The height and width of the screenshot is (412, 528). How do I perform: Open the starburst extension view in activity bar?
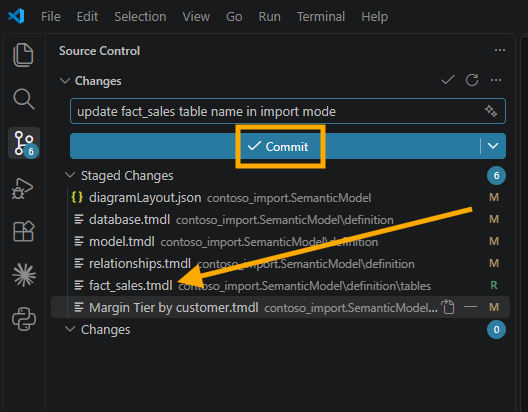pos(24,275)
